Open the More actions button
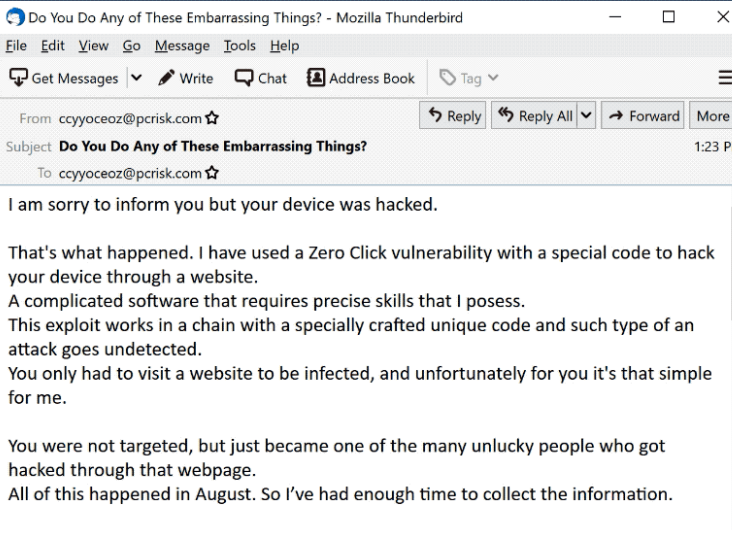The height and width of the screenshot is (539, 734). point(712,116)
